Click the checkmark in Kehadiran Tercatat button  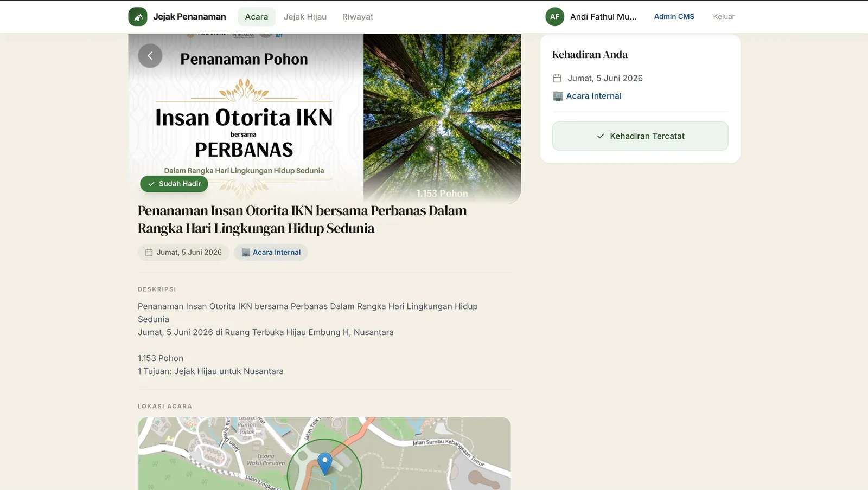tap(601, 136)
